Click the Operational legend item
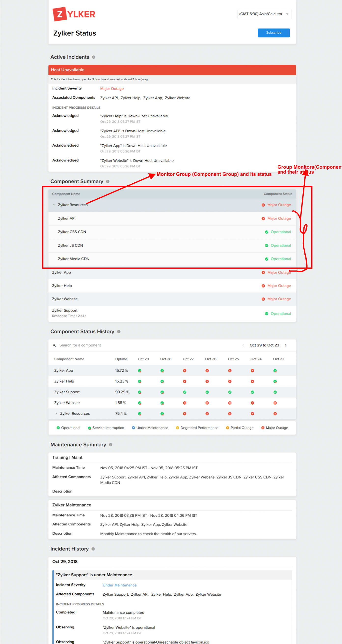Image resolution: width=342 pixels, height=644 pixels. pyautogui.click(x=68, y=428)
